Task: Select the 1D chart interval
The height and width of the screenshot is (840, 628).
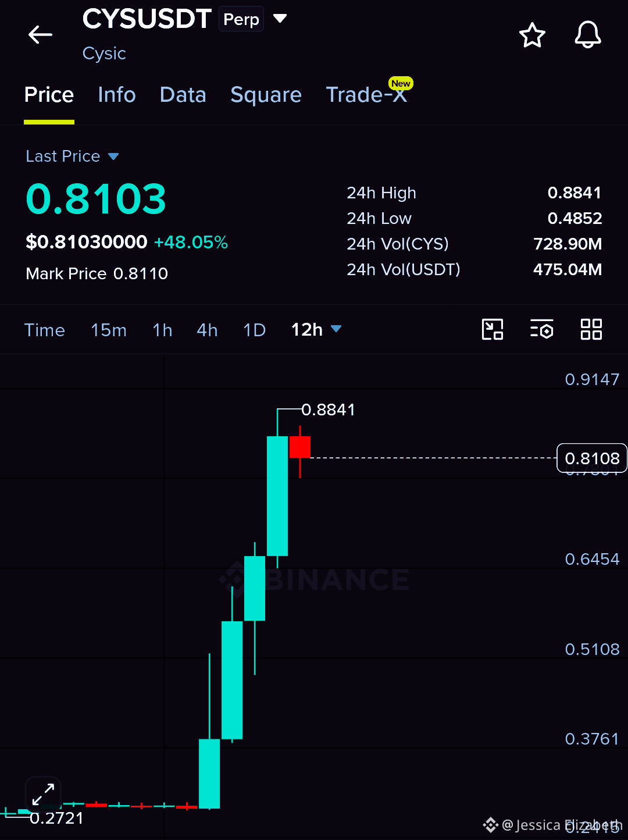Action: pos(254,330)
